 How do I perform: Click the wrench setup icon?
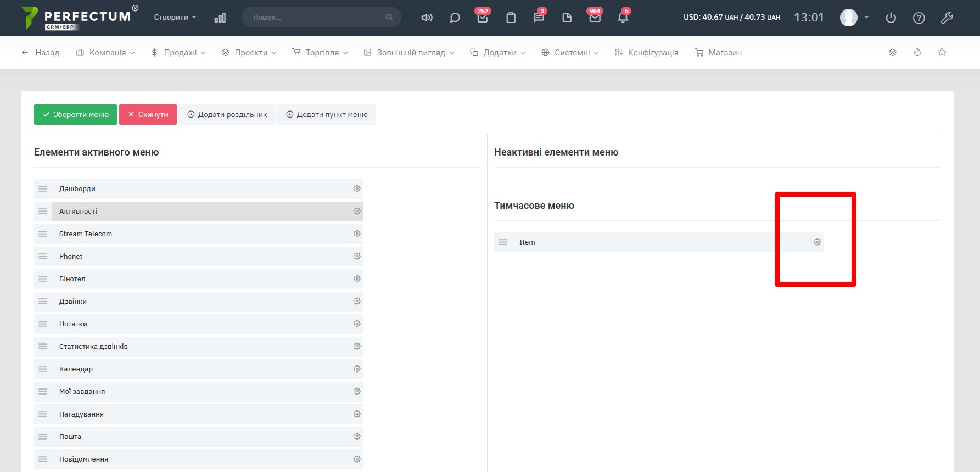point(947,18)
